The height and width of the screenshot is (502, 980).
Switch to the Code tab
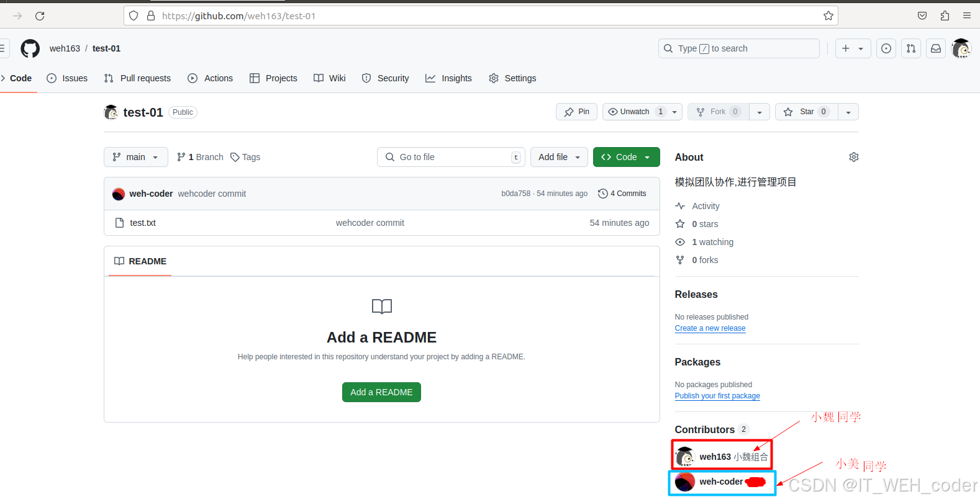[x=17, y=78]
